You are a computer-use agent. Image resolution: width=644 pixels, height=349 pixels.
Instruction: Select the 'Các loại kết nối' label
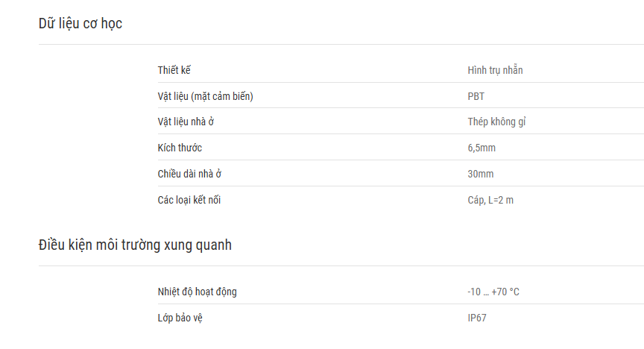point(189,200)
